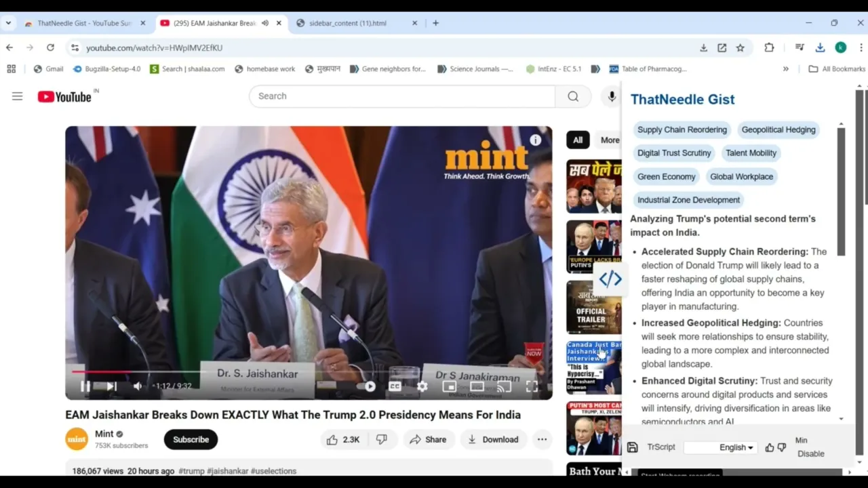Switch to miniplayer mode

click(x=449, y=386)
